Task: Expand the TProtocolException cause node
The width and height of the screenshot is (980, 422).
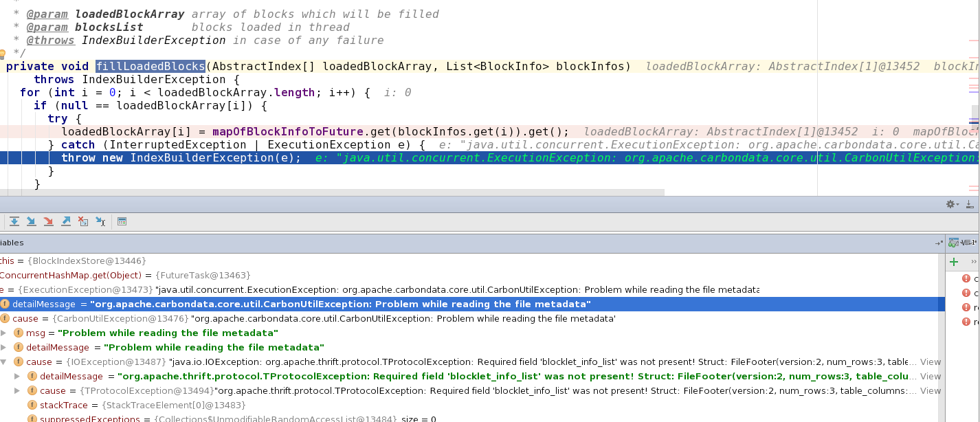Action: (18, 391)
